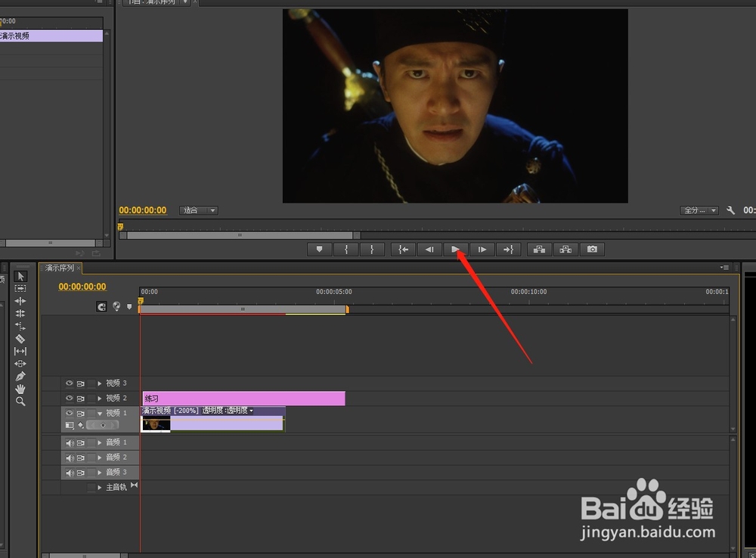Select the Track Select tool

point(20,288)
